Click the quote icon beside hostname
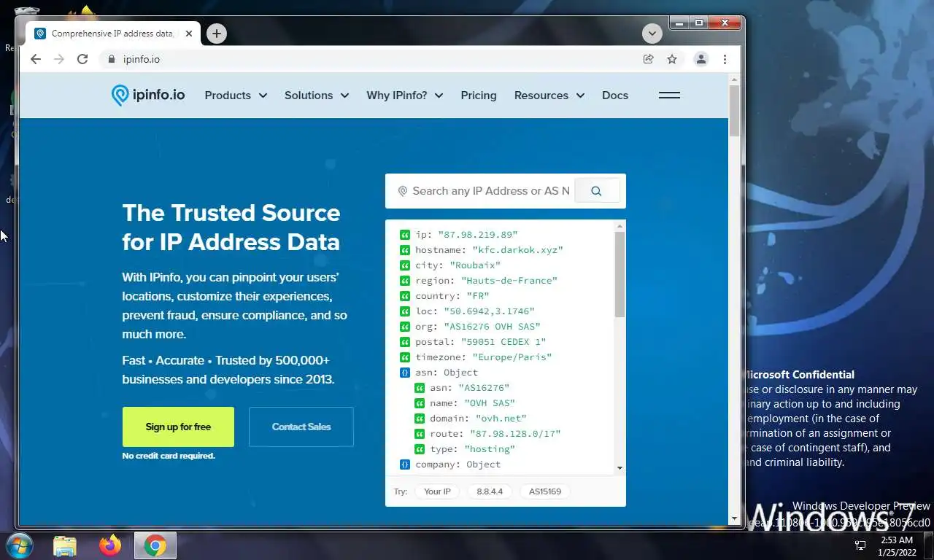Viewport: 934px width, 560px height. coord(405,250)
